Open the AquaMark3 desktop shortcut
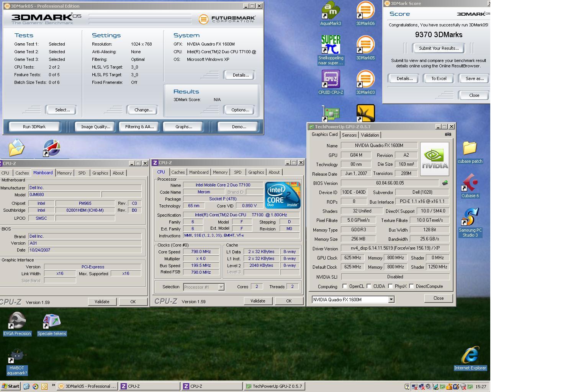 [x=331, y=13]
